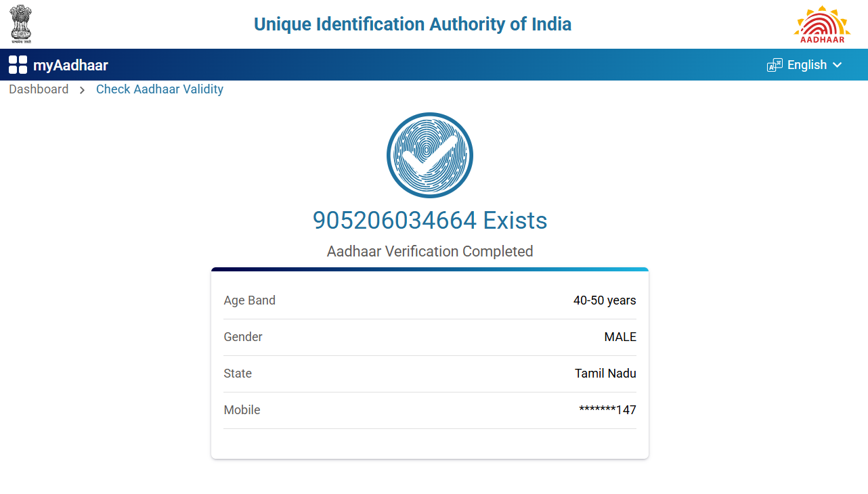Click the myAadhaar title text
Image resolution: width=868 pixels, height=494 pixels.
coord(70,66)
